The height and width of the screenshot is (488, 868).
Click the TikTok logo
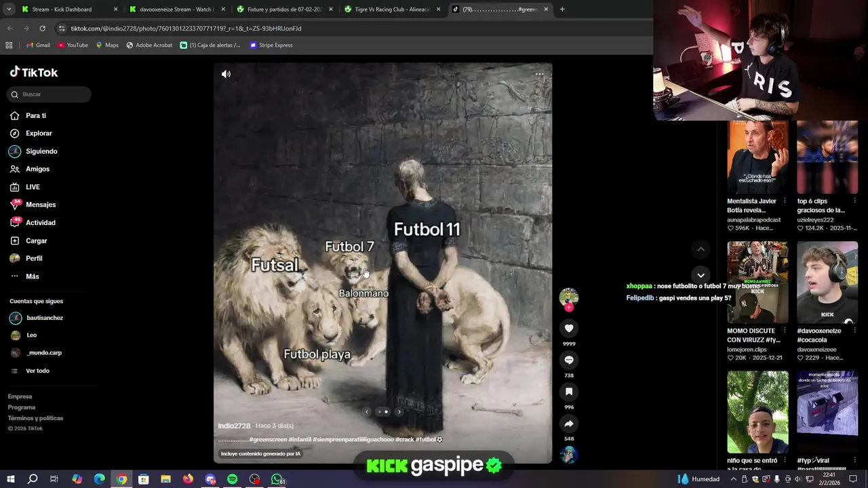click(x=34, y=73)
